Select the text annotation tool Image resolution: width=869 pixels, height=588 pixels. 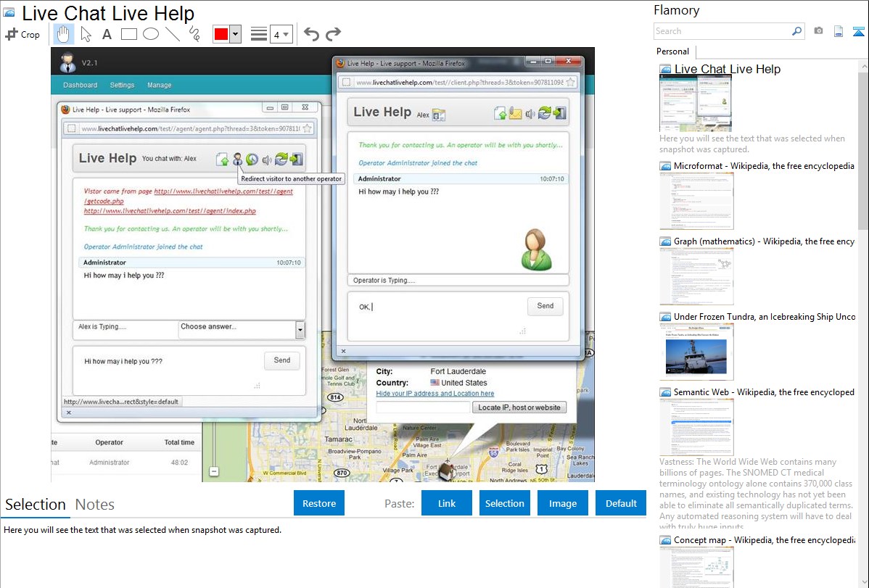pyautogui.click(x=107, y=34)
